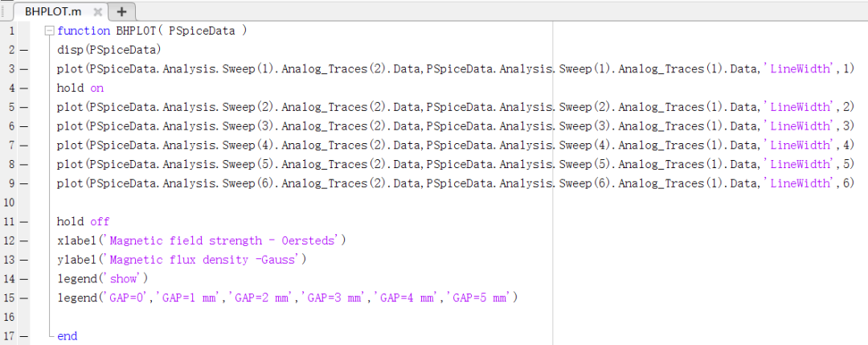The width and height of the screenshot is (868, 345).
Task: Toggle breakpoint dash on line 15
Action: pyautogui.click(x=23, y=298)
